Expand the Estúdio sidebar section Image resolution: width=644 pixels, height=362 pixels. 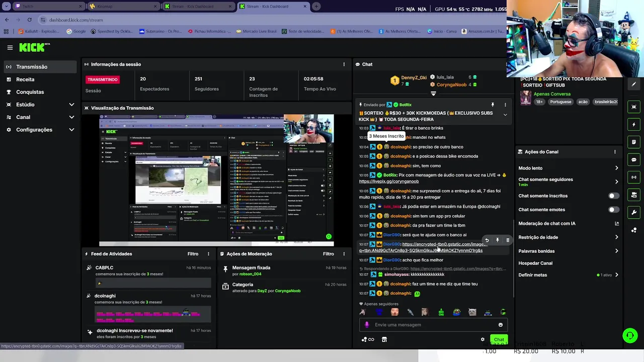71,105
